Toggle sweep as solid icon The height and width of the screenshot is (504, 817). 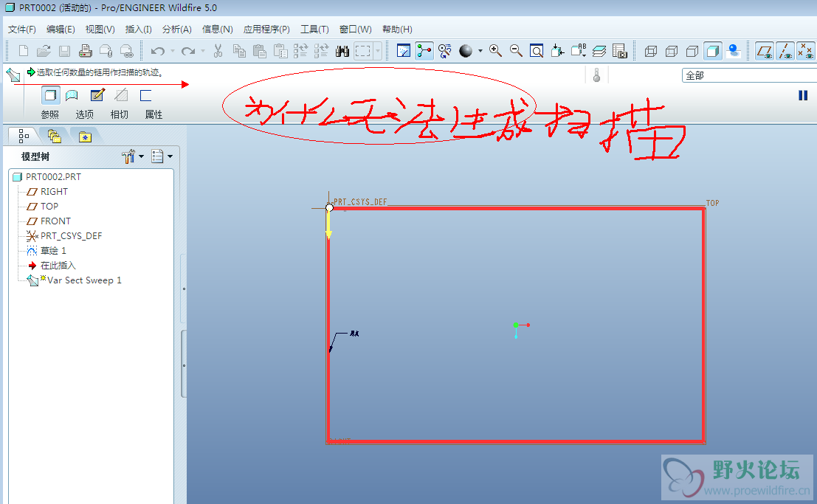(x=50, y=95)
